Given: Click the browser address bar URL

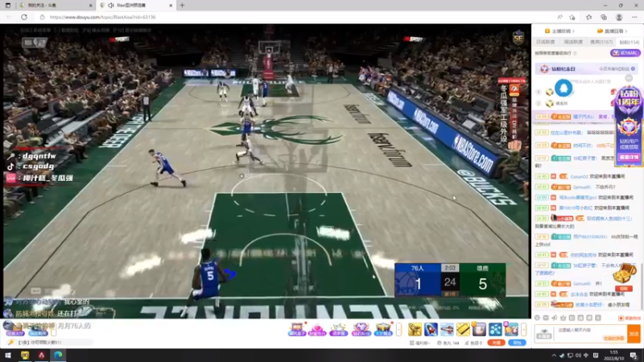Looking at the screenshot, I should pos(103,17).
